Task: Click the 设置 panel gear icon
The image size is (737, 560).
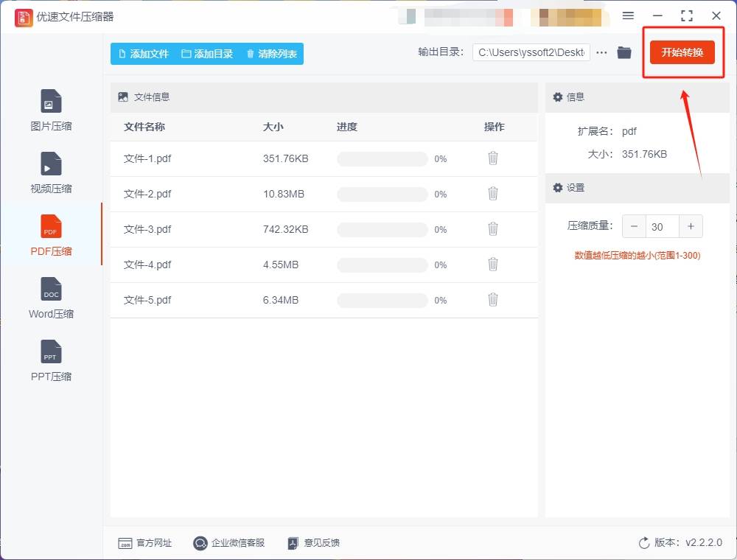Action: tap(557, 187)
